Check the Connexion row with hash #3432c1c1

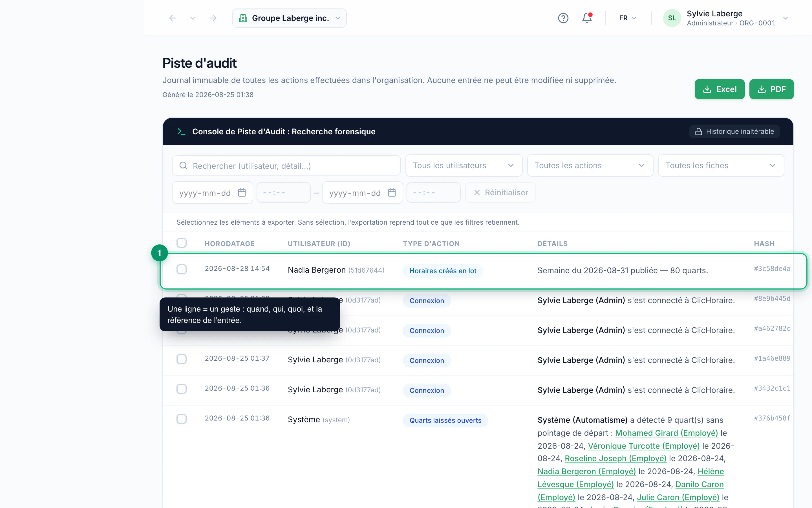[182, 389]
